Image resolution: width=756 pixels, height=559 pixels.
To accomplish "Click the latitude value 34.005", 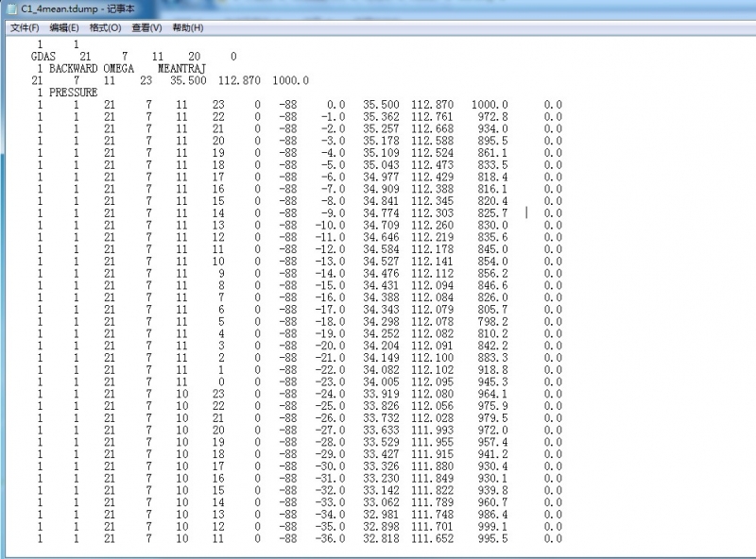I will click(381, 381).
